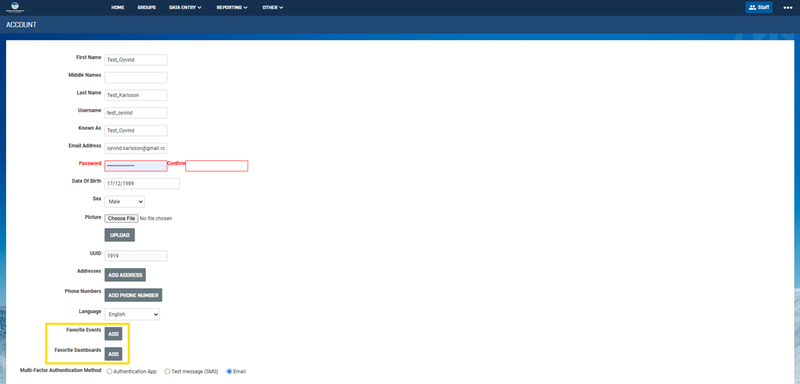Focus the First Name field
This screenshot has height=384, width=800.
coord(136,60)
